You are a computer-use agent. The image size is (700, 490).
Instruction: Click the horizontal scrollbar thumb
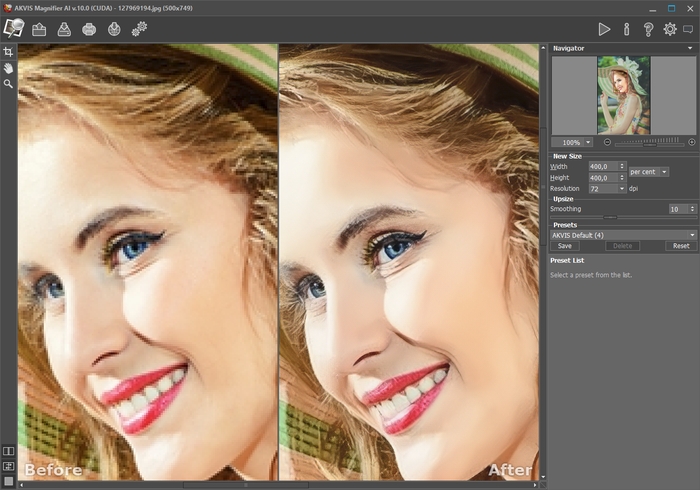[x=246, y=485]
